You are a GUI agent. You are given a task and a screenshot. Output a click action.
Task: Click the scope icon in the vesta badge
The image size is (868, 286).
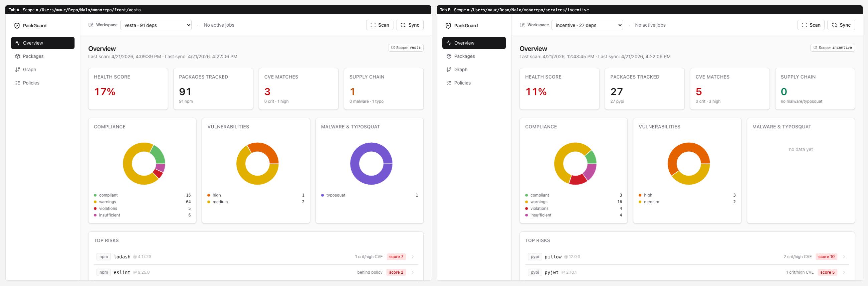coord(393,48)
